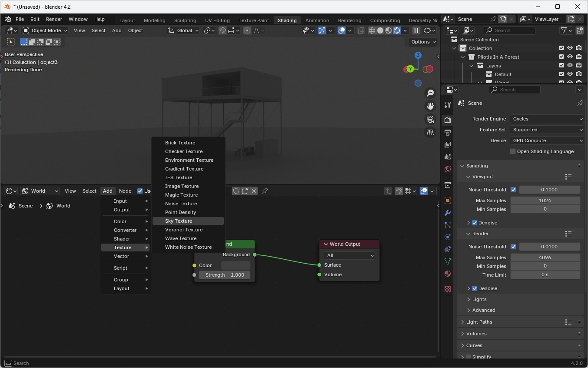The height and width of the screenshot is (368, 588).
Task: Pause viewport render preview updates
Action: (416, 30)
